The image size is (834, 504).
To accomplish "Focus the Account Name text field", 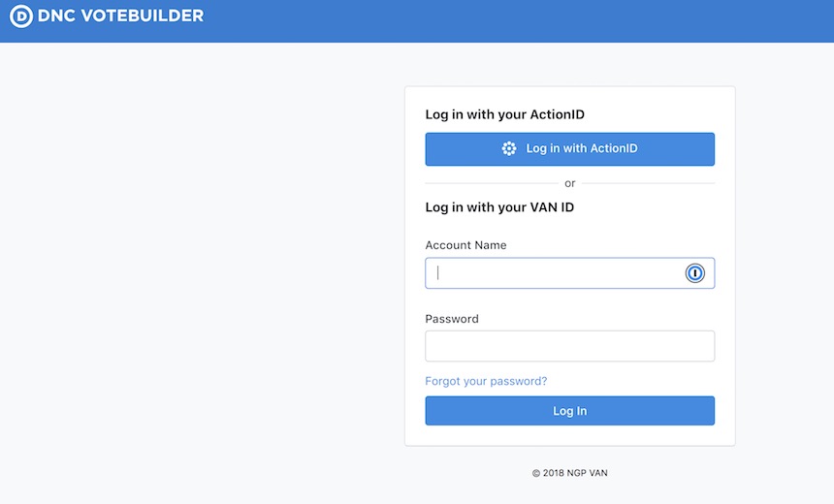I will [x=569, y=273].
